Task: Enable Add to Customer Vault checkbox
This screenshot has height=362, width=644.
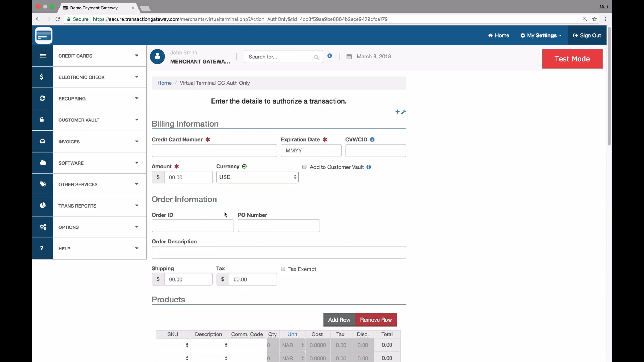Action: (x=304, y=167)
